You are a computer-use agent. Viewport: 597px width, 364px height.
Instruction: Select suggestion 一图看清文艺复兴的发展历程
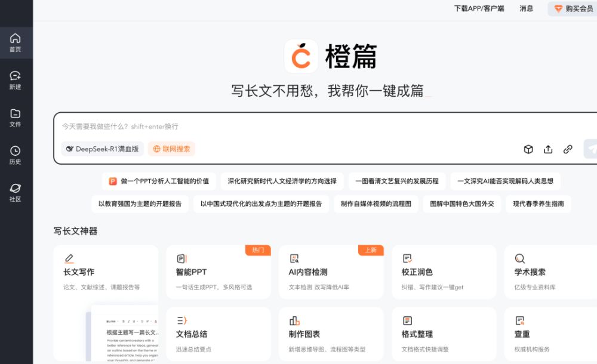point(397,181)
